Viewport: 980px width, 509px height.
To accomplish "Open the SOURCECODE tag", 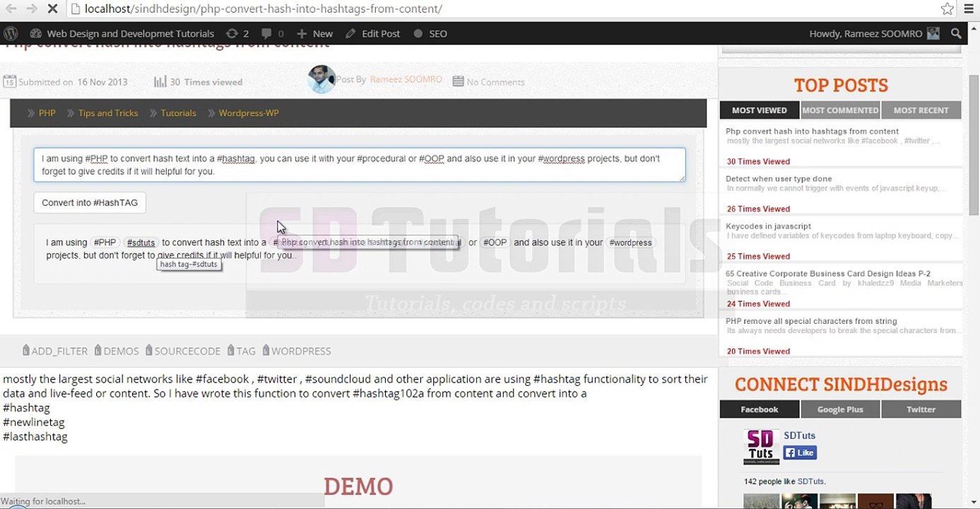I will click(x=183, y=351).
